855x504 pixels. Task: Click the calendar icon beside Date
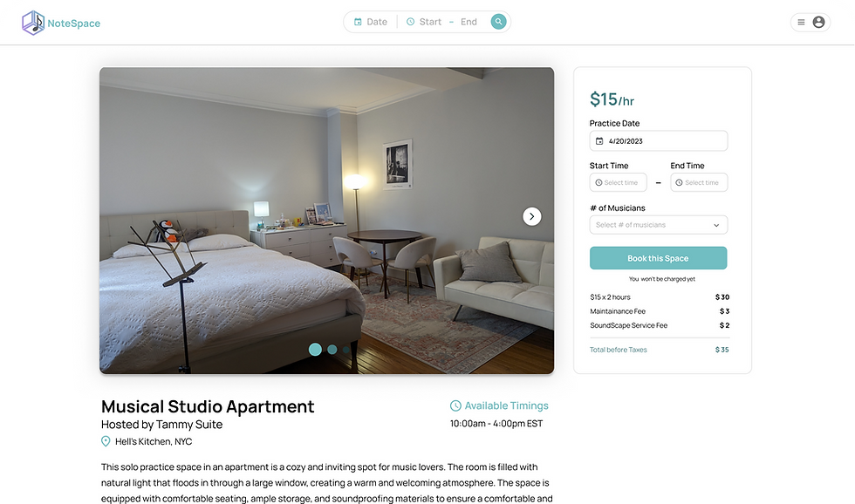point(358,22)
